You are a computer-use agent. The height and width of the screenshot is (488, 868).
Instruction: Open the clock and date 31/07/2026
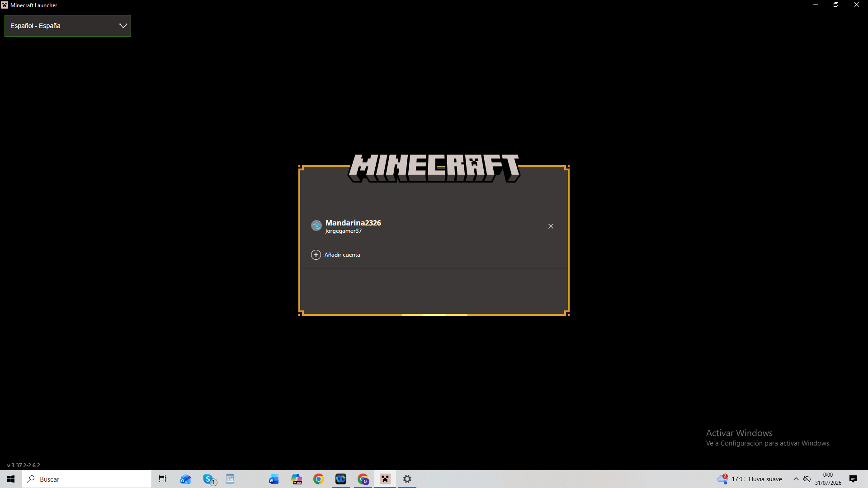828,479
